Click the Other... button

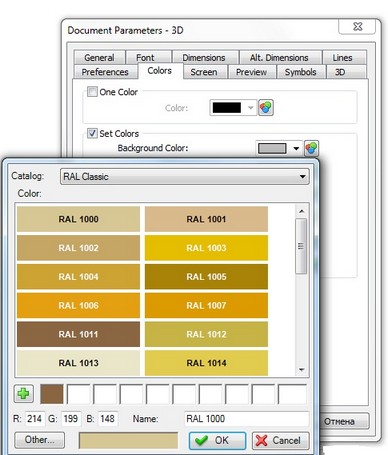39,440
